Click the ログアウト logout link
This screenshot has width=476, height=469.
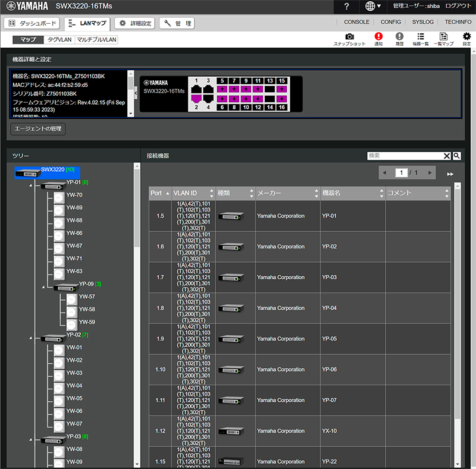[458, 6]
